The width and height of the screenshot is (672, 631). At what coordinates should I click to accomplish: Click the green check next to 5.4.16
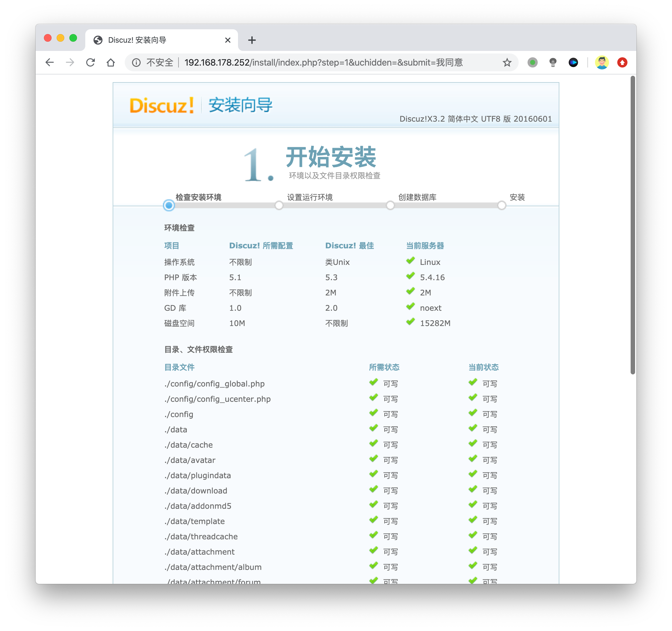point(410,276)
